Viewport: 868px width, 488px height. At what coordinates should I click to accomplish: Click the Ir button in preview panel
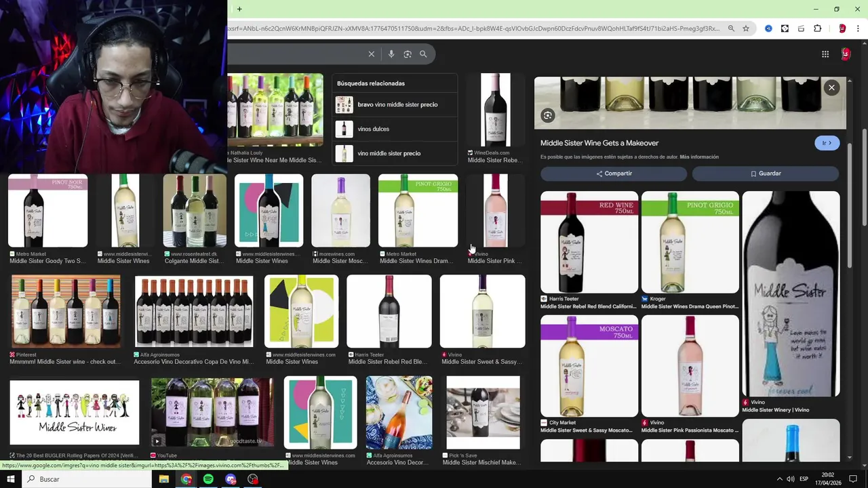[827, 143]
